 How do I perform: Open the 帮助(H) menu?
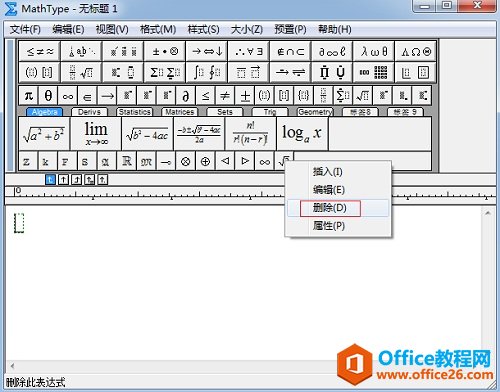tap(335, 30)
